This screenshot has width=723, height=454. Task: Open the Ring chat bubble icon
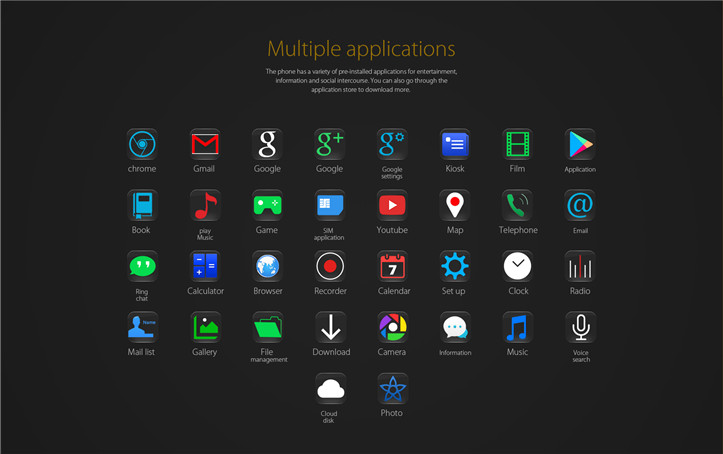142,266
